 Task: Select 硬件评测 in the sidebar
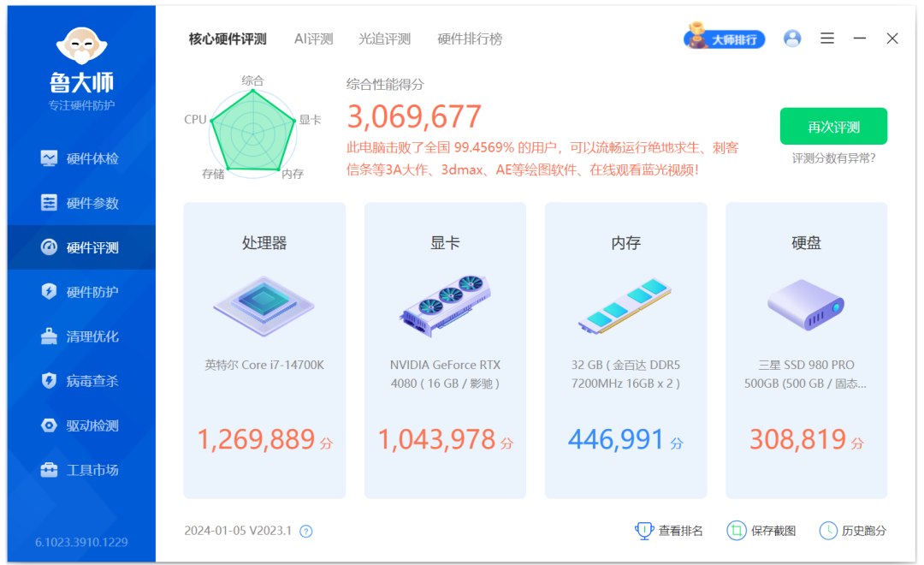coord(81,247)
